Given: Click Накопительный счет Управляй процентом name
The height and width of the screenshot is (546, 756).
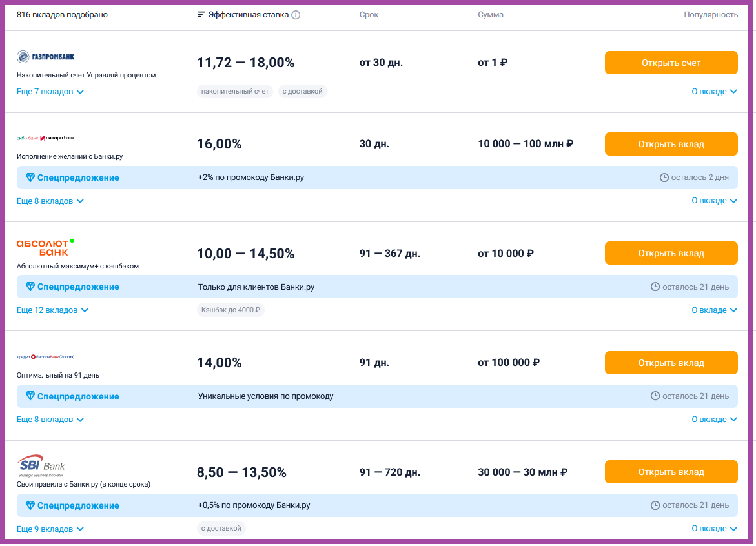Looking at the screenshot, I should (x=87, y=75).
